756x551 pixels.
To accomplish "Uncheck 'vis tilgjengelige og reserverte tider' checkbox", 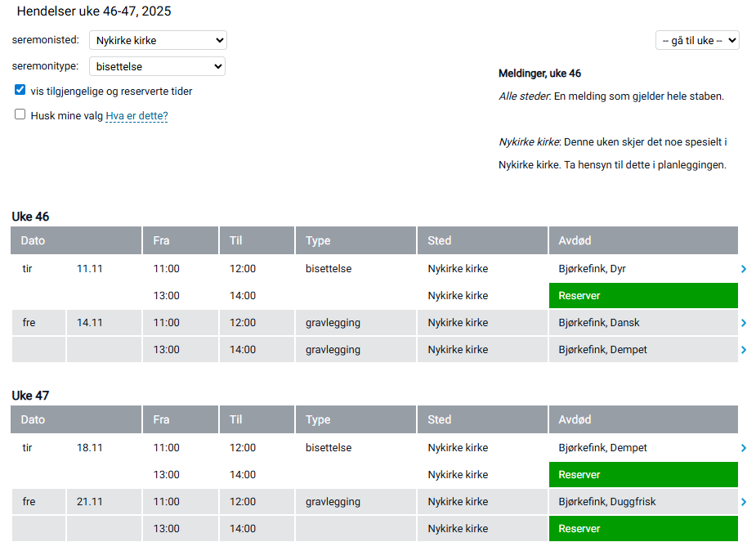I will coord(20,91).
